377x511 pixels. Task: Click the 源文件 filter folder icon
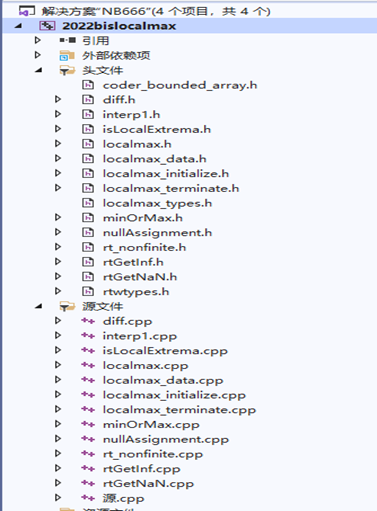(67, 306)
